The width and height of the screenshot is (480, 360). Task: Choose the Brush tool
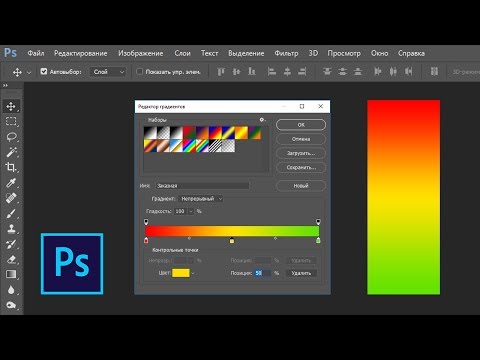(11, 213)
